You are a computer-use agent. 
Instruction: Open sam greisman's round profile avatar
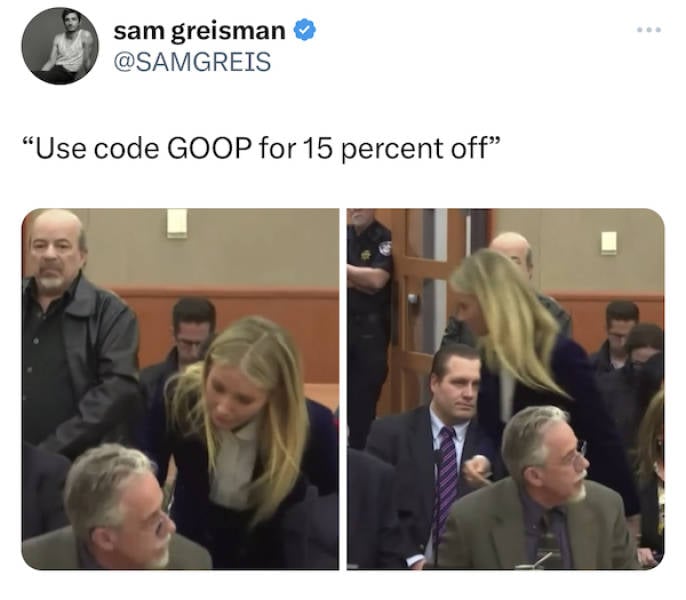pos(60,46)
